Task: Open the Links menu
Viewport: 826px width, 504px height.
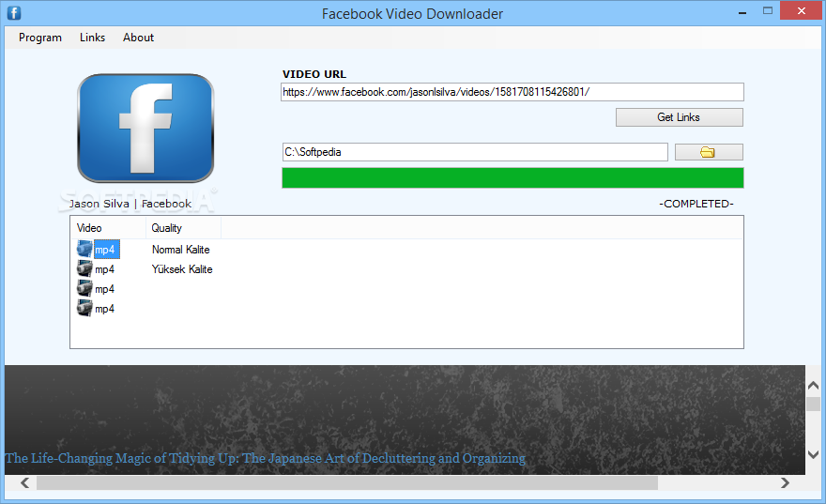Action: (92, 38)
